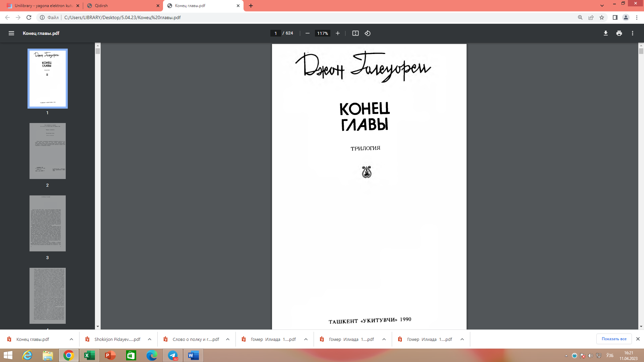This screenshot has height=362, width=644.
Task: Expand options for Shokirjon Pidayev pdf download
Action: pos(150,339)
